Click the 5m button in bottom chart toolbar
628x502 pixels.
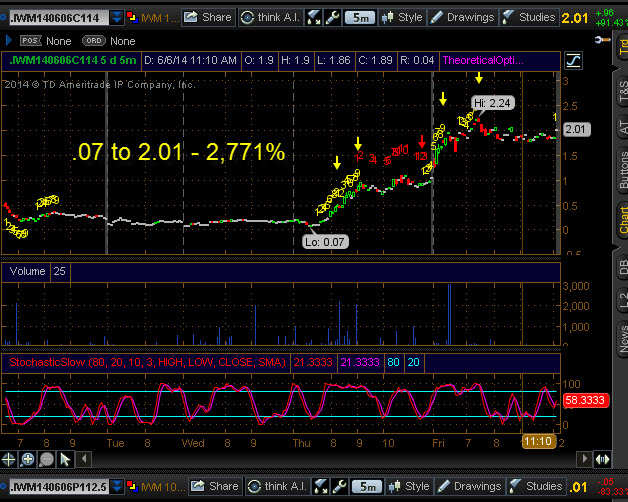pos(365,487)
